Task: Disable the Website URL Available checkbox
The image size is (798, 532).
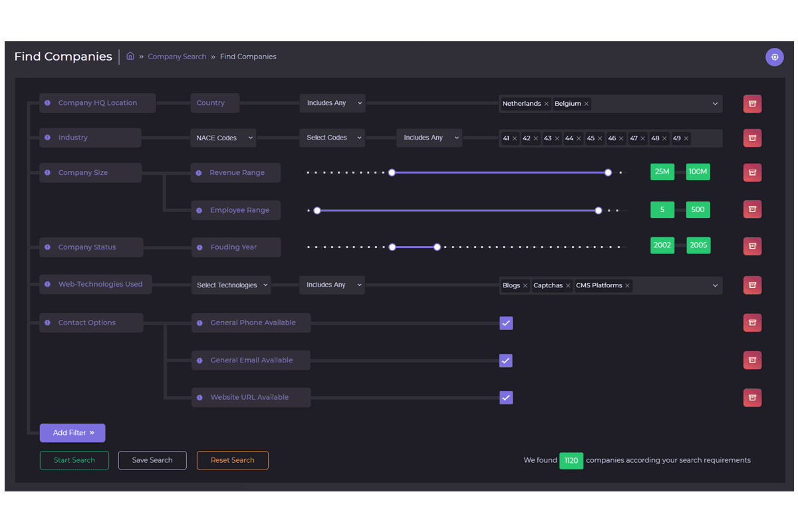Action: 506,398
